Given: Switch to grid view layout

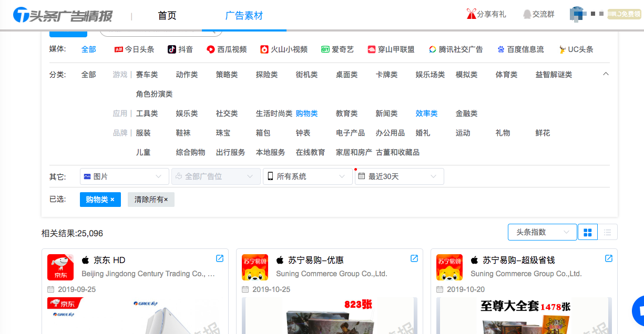Looking at the screenshot, I should click(x=588, y=232).
